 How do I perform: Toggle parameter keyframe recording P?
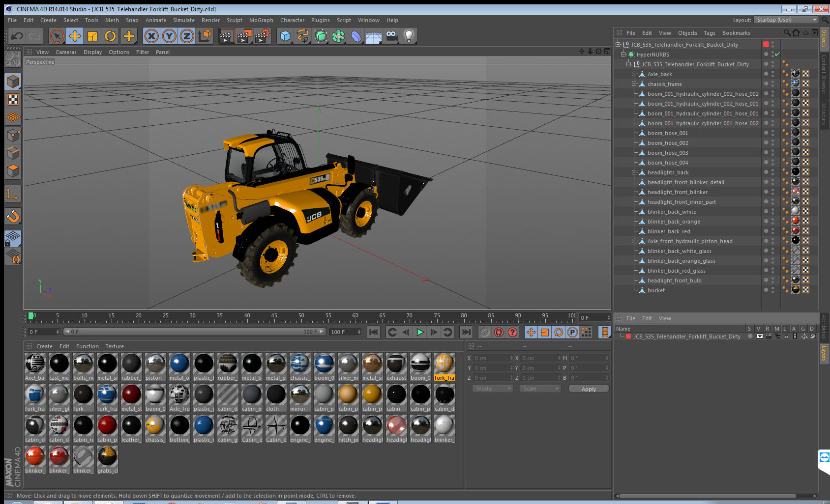[572, 332]
